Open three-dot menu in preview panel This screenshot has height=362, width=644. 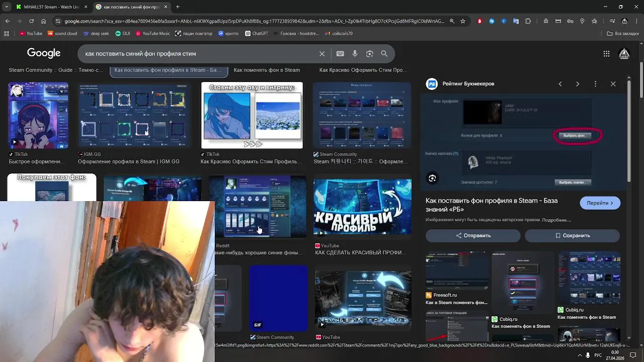[595, 84]
